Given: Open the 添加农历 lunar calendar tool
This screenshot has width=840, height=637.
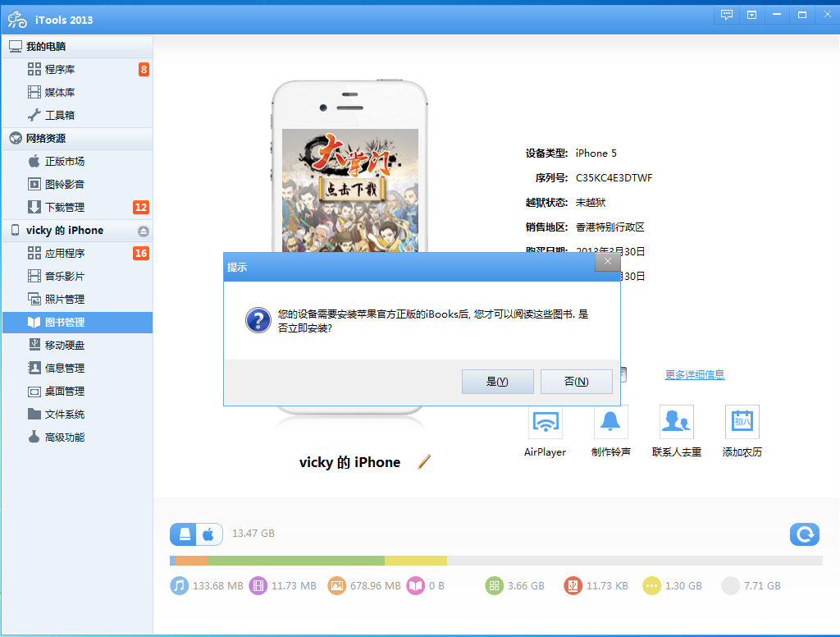Looking at the screenshot, I should (x=742, y=424).
